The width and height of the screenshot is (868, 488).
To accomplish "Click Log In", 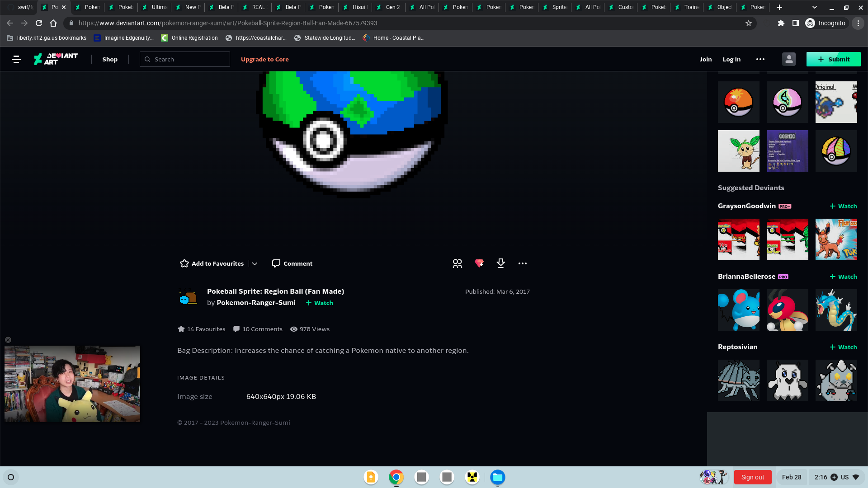I will coord(731,59).
